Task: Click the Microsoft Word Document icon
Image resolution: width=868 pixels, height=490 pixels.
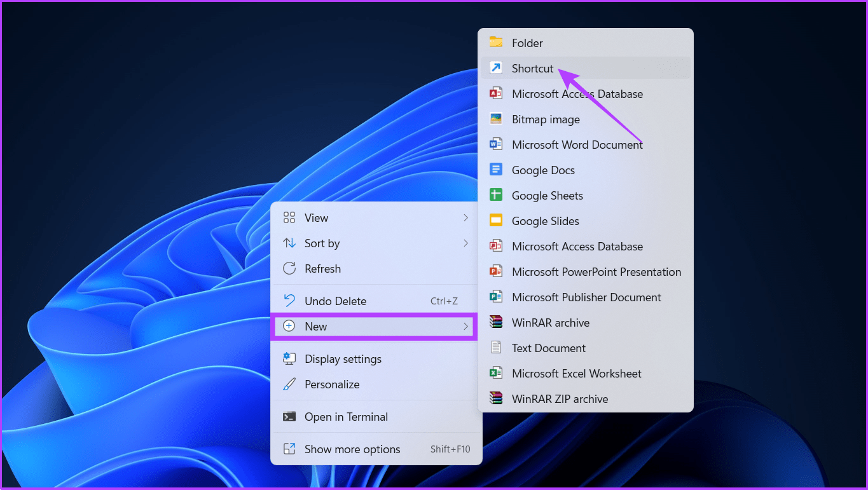Action: (495, 144)
